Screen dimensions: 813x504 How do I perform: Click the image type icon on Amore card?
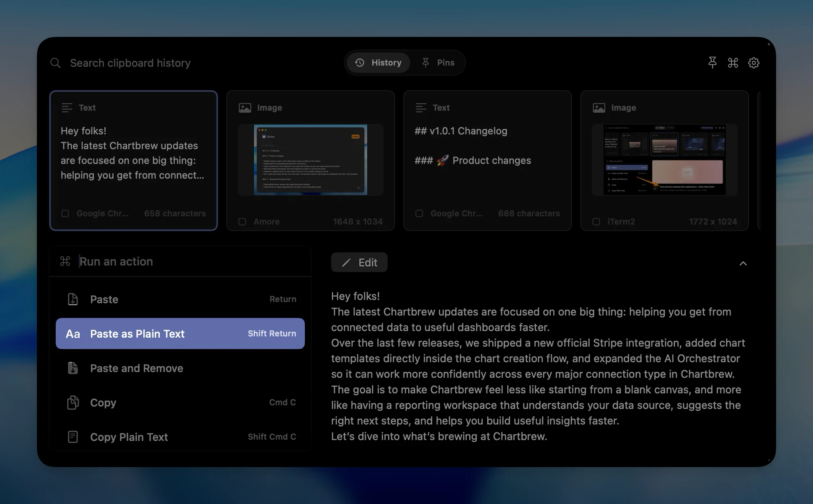tap(245, 108)
